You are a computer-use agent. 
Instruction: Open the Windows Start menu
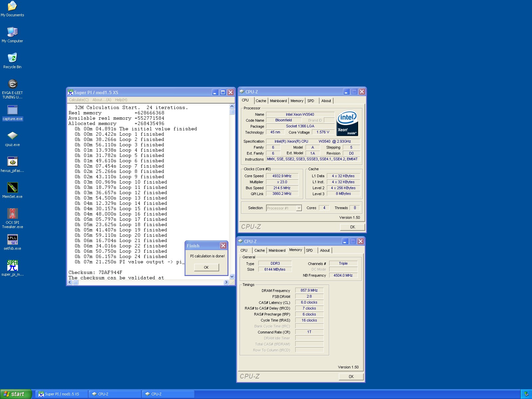[x=16, y=394]
